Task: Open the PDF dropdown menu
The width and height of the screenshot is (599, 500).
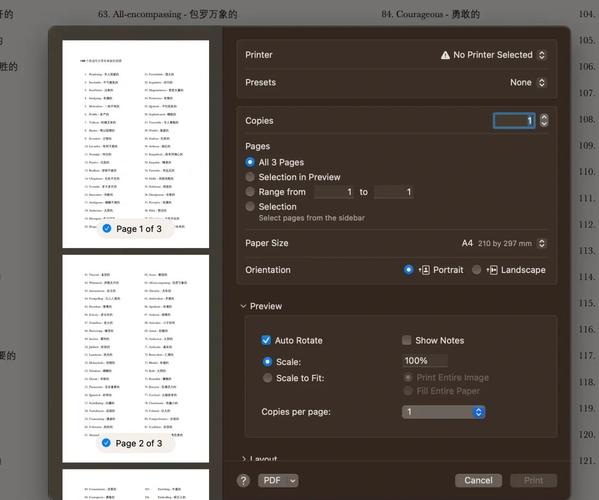Action: point(278,481)
